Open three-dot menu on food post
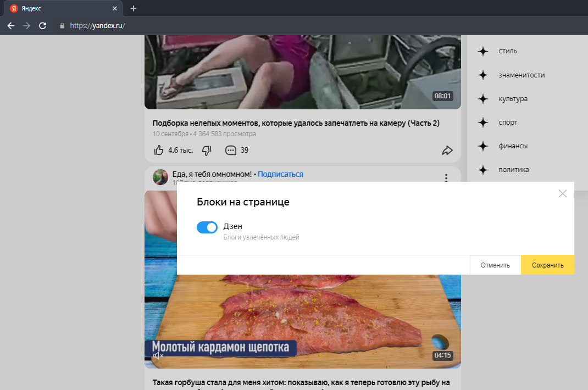This screenshot has height=390, width=588. pyautogui.click(x=446, y=177)
